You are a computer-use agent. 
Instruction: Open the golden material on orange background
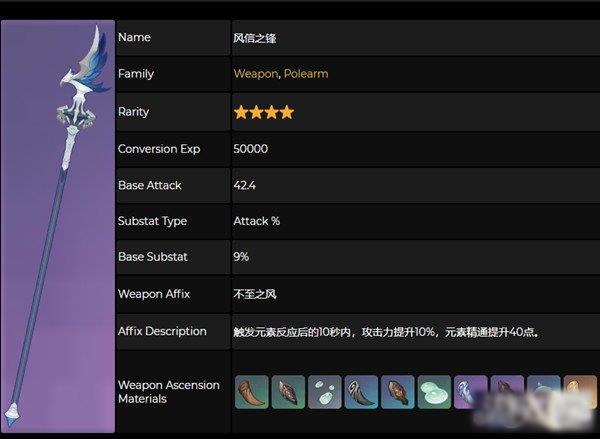(580, 392)
